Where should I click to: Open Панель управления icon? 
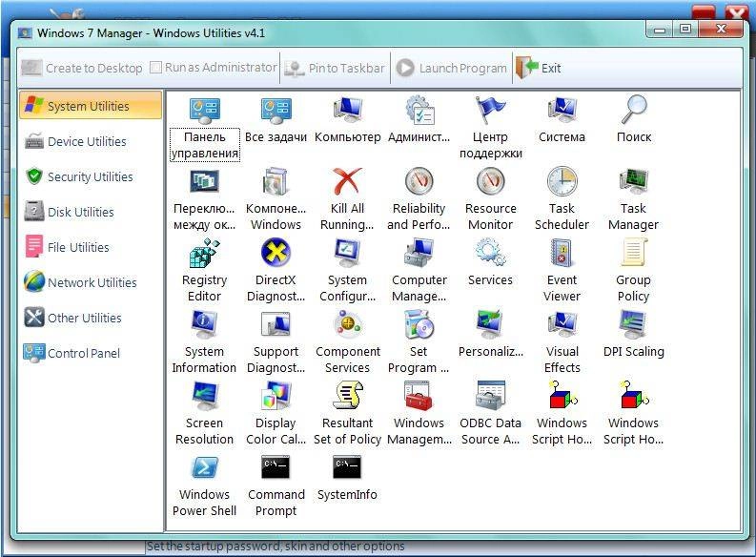[x=204, y=110]
